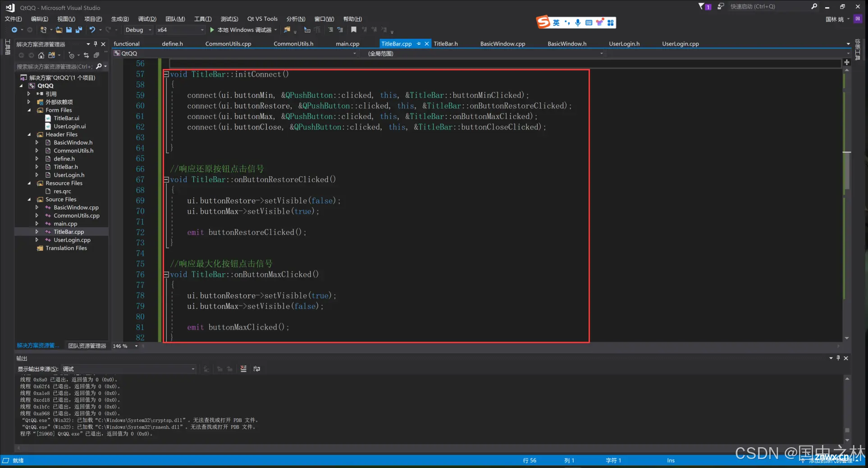Select res.qrc in Resource Files
868x468 pixels.
point(62,191)
